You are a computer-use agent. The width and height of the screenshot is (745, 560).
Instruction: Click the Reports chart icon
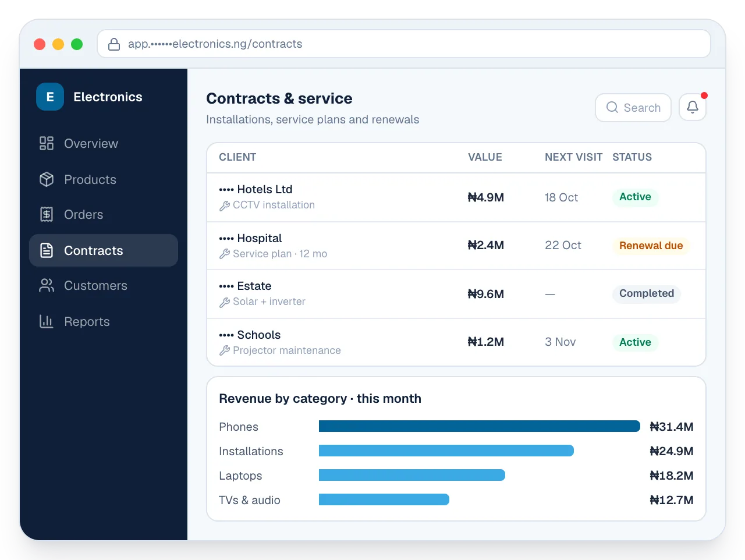(x=47, y=321)
